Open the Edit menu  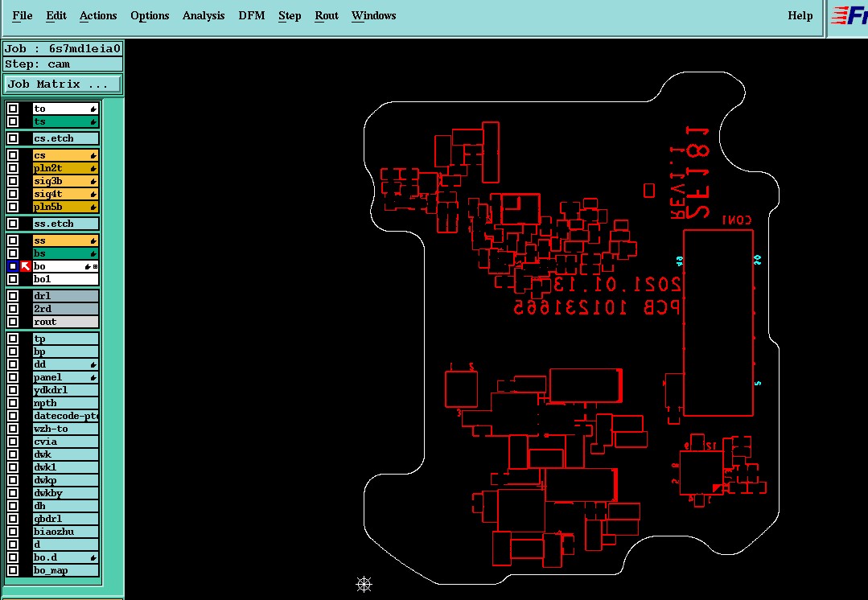tap(56, 15)
